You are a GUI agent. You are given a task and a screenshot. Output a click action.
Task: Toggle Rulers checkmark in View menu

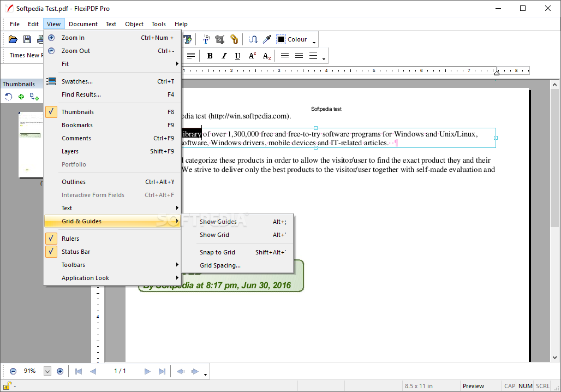[112, 239]
